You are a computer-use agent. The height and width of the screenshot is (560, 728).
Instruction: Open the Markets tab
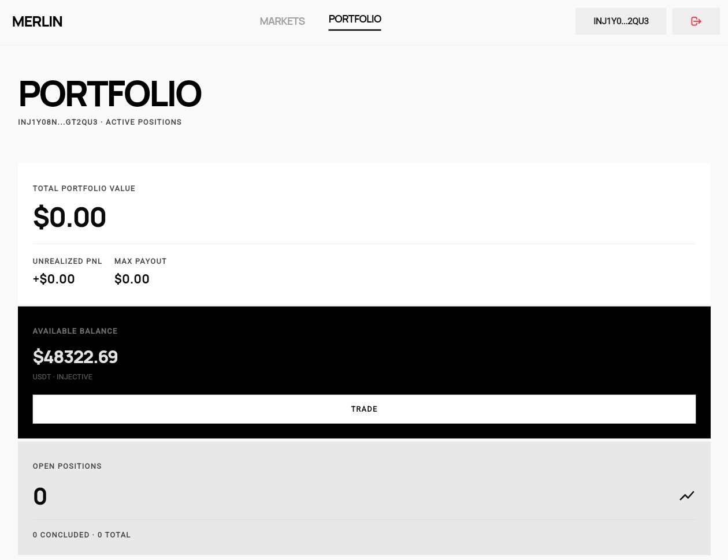click(282, 21)
